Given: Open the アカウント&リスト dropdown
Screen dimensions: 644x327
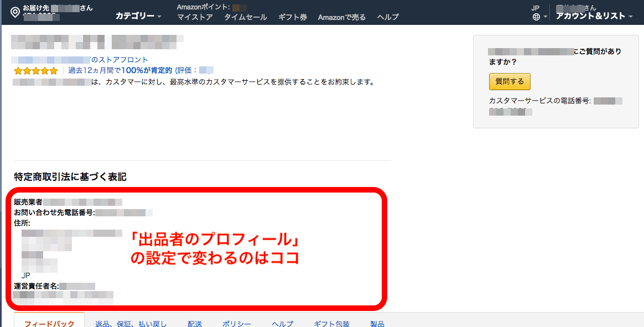Looking at the screenshot, I should coord(594,17).
